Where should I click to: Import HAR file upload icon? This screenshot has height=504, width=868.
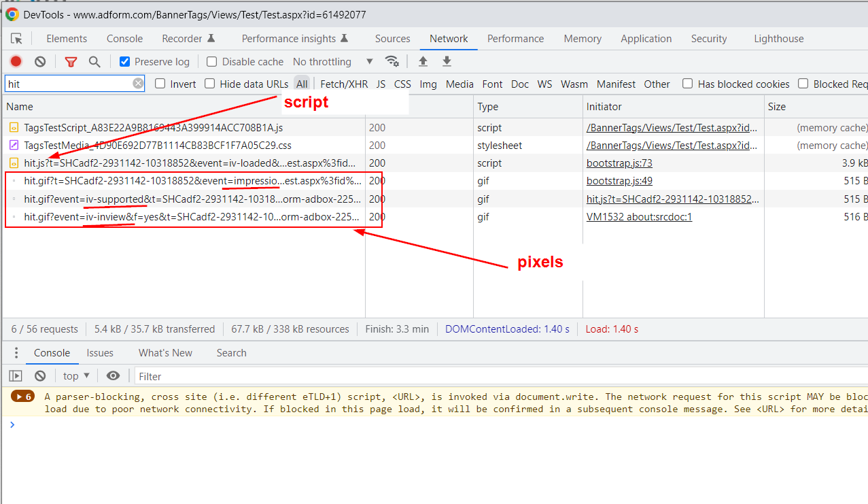point(423,61)
